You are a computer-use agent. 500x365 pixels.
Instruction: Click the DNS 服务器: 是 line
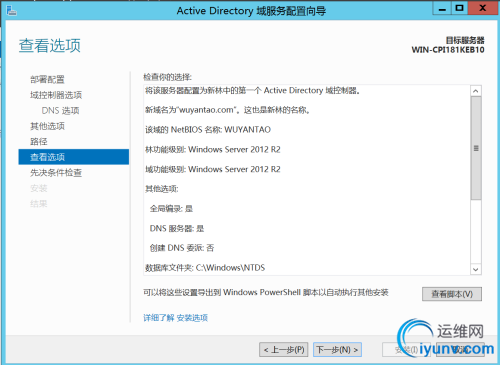pos(177,228)
